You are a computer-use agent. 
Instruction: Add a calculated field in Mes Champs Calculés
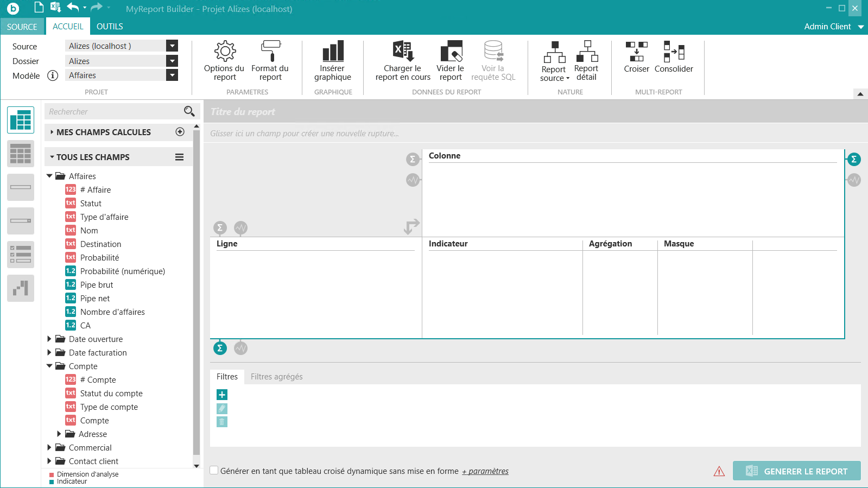tap(180, 132)
